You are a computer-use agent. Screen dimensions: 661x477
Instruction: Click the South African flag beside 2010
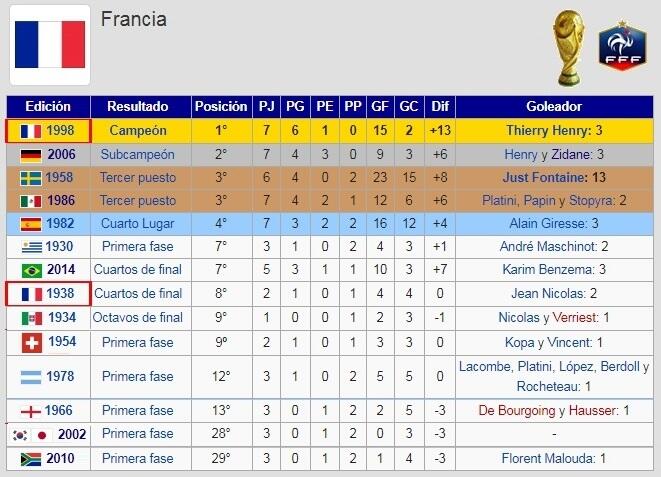[x=30, y=458]
